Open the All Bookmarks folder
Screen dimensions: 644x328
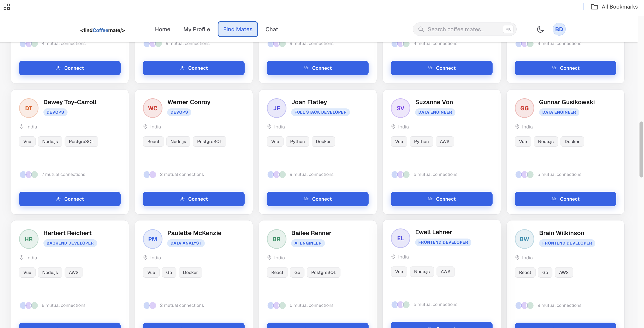(x=614, y=7)
